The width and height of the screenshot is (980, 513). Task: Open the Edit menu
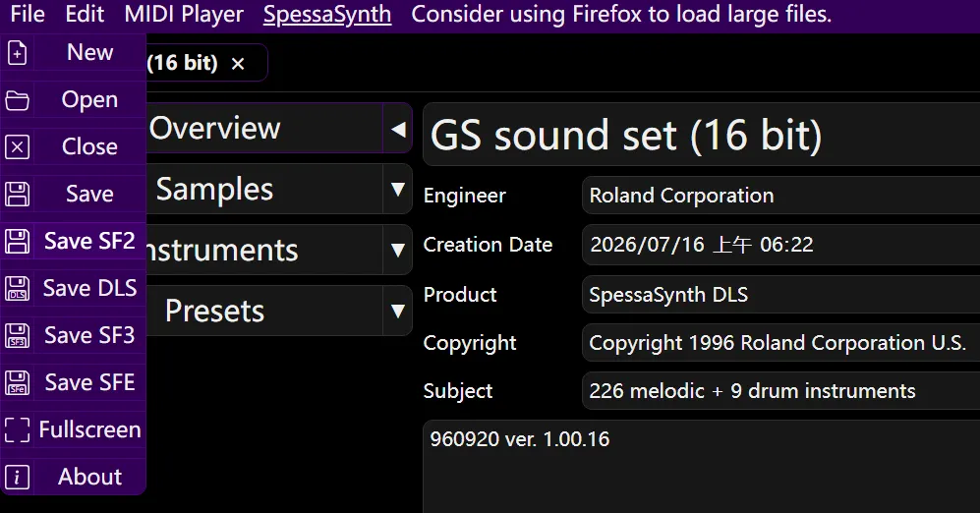tap(85, 15)
